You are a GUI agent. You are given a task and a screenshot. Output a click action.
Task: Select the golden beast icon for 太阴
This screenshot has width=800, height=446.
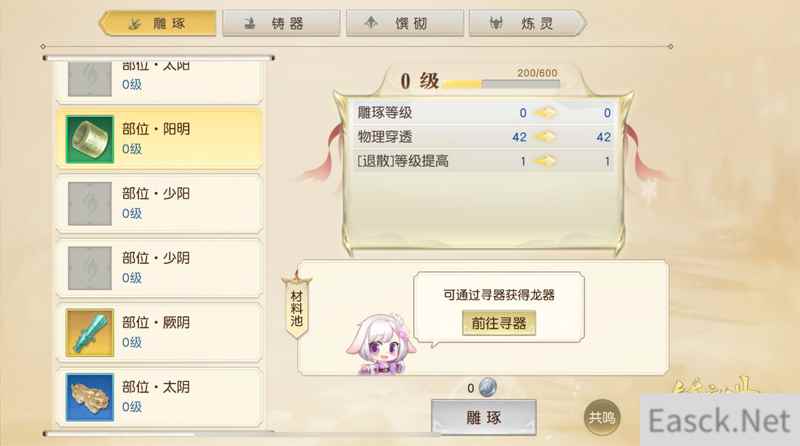coord(90,397)
